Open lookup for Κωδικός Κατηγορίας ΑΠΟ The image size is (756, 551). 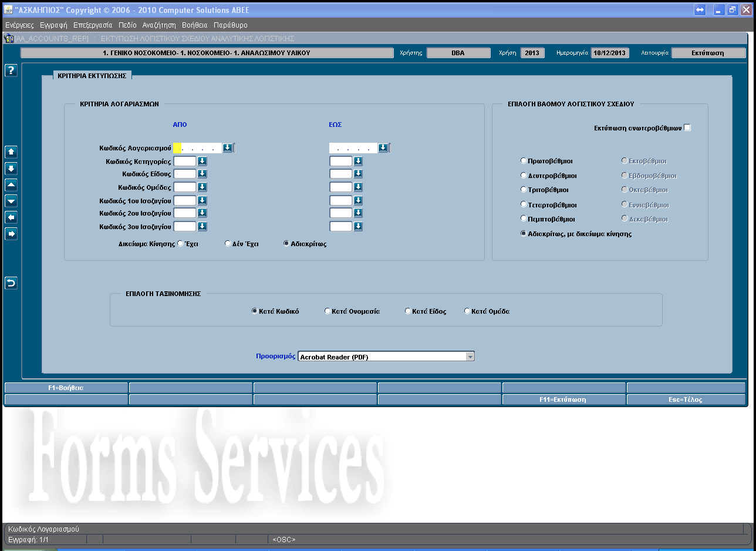(x=203, y=161)
